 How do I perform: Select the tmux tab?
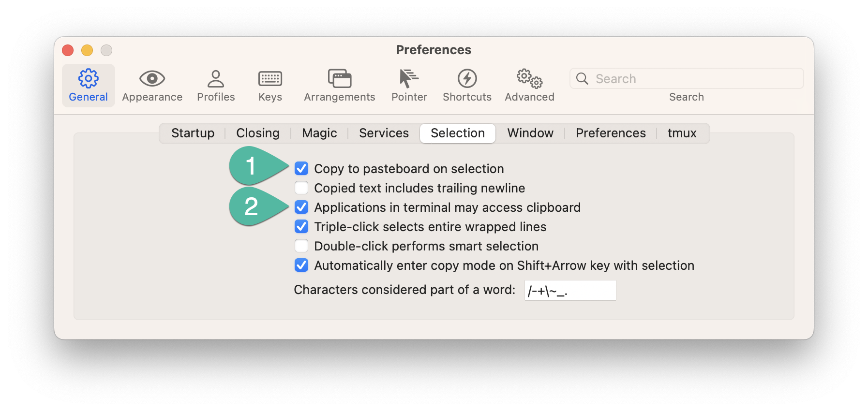coord(682,133)
